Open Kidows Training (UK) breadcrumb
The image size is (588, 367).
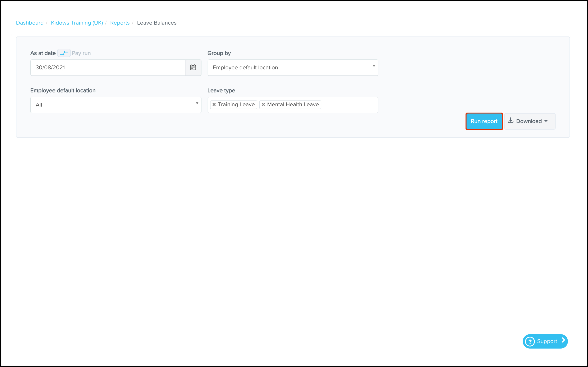coord(77,23)
